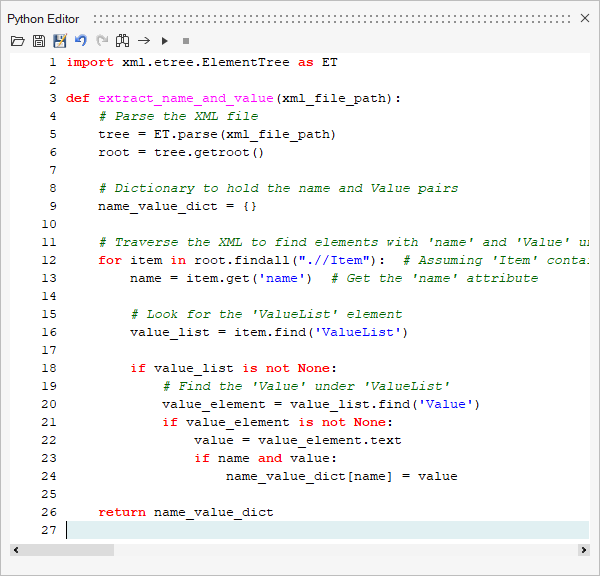Viewport: 600px width, 576px height.
Task: Open a script file with folder icon
Action: click(x=18, y=41)
